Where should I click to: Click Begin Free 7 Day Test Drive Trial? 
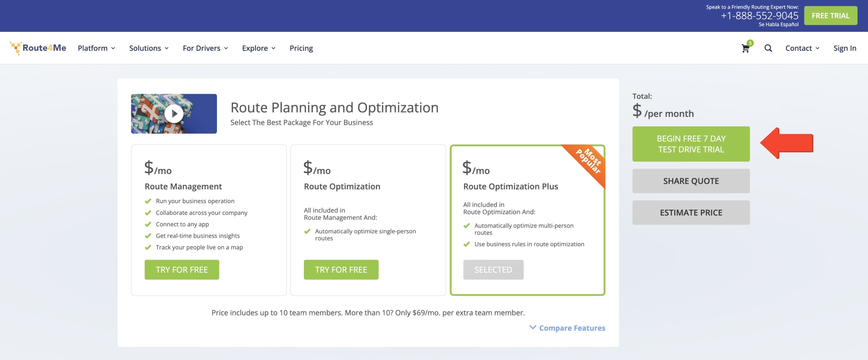point(691,144)
